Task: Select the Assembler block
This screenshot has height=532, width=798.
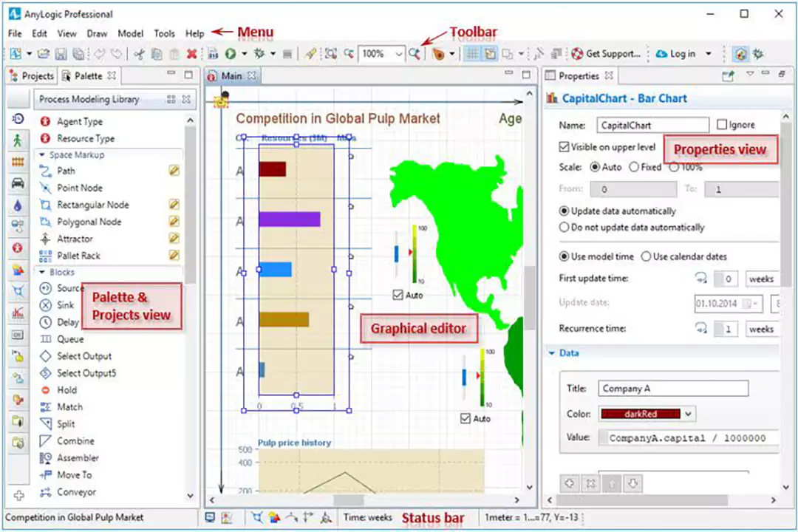Action: point(78,458)
